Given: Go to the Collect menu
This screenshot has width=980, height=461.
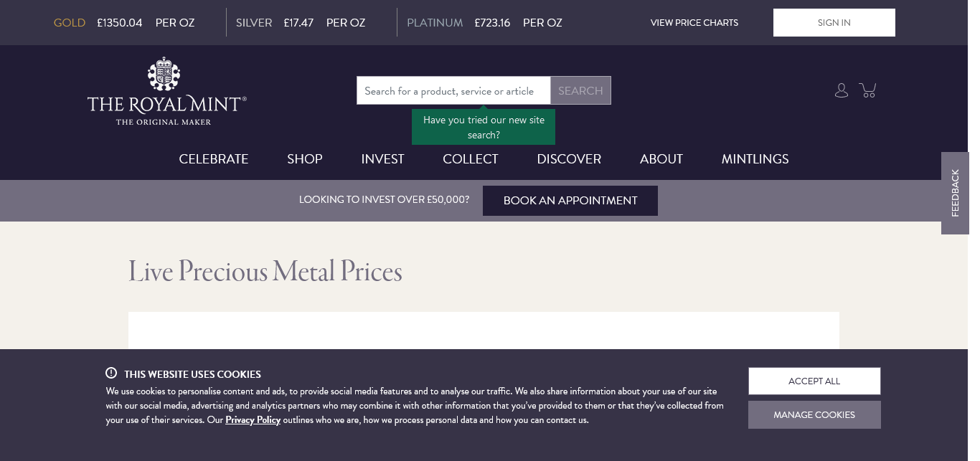Looking at the screenshot, I should point(471,159).
